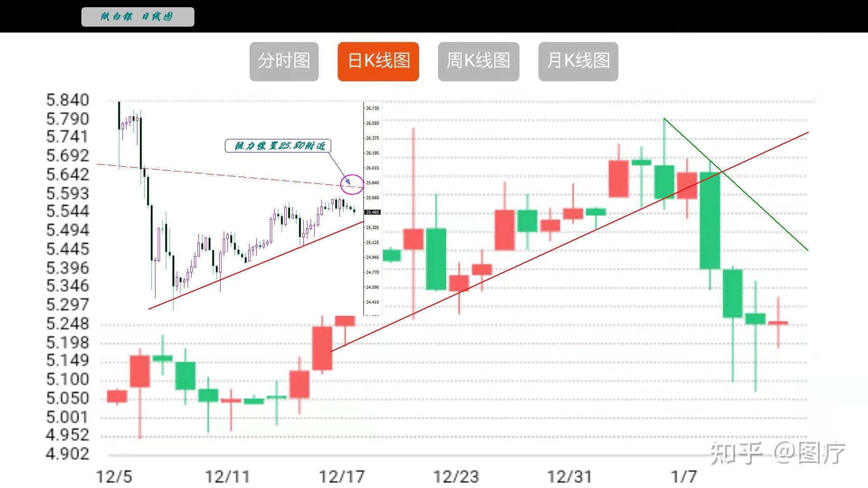
Task: Open the 月K线图 tab
Action: click(x=578, y=61)
